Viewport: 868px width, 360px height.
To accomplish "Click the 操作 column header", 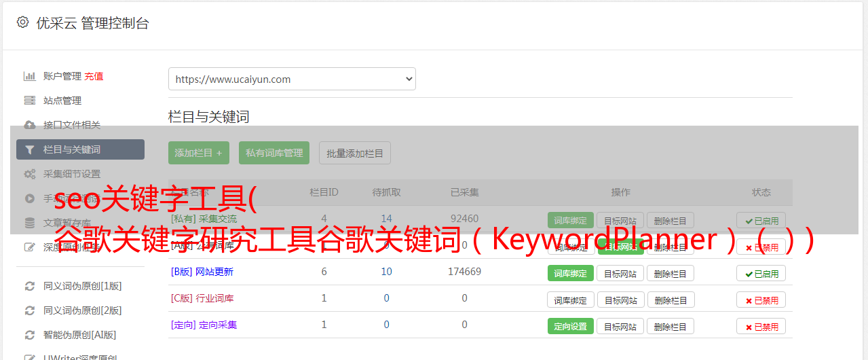I will click(620, 192).
